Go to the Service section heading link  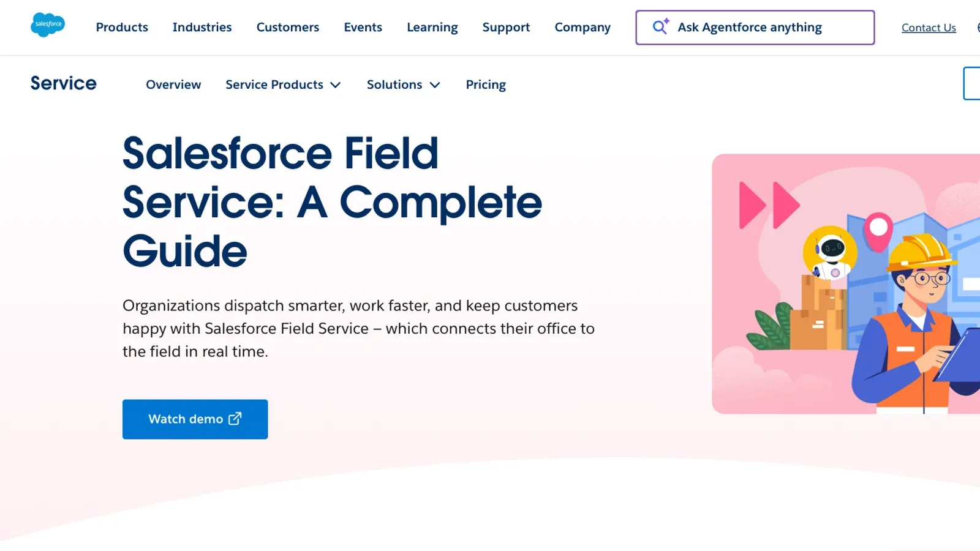click(64, 83)
